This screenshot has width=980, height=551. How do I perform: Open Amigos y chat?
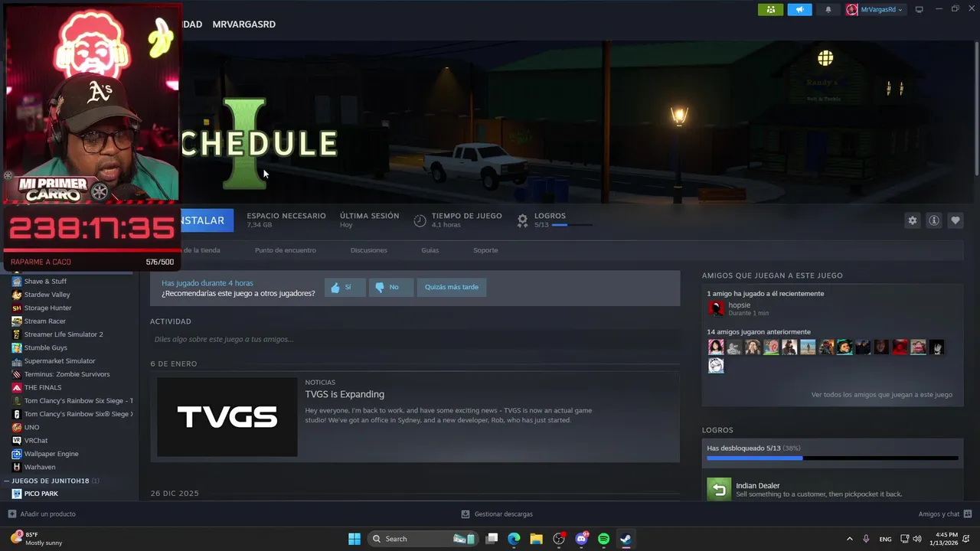pos(945,514)
